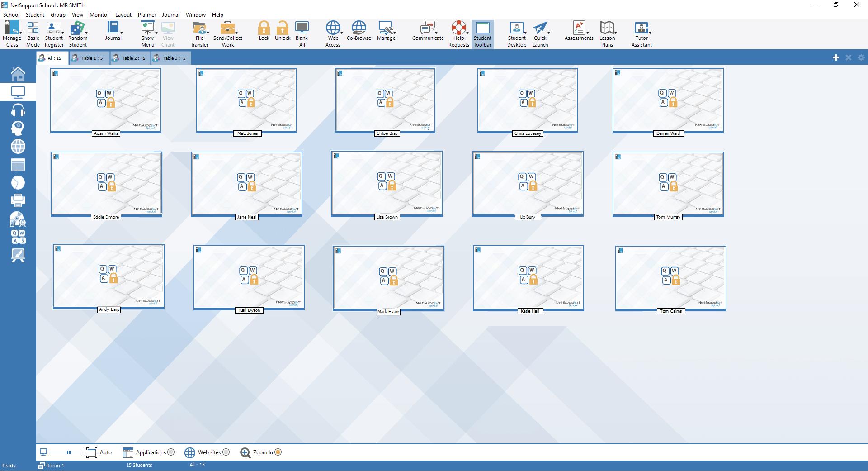Expand the Communicate dropdown arrow
The width and height of the screenshot is (868, 471).
click(x=436, y=33)
